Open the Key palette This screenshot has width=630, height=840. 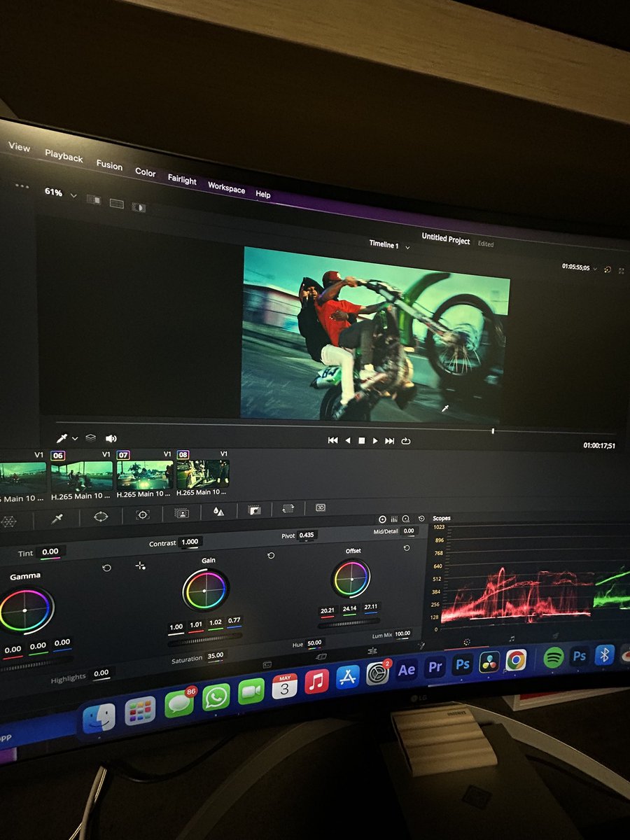point(255,510)
